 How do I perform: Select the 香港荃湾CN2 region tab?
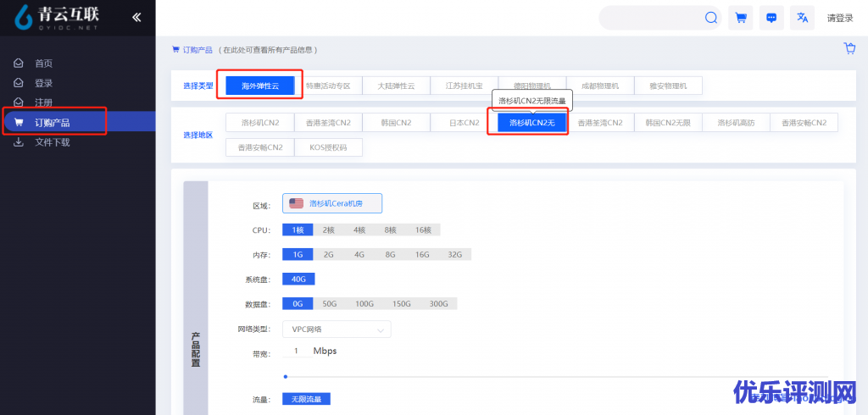click(x=328, y=123)
